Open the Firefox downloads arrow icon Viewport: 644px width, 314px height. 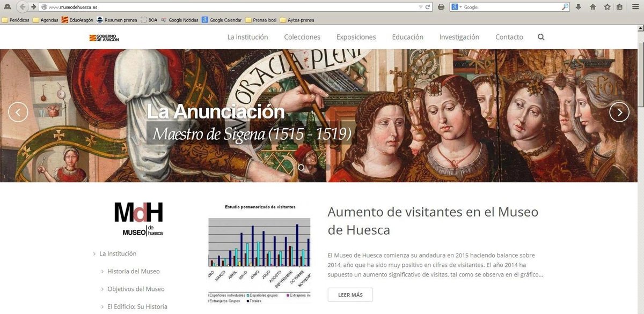point(579,7)
